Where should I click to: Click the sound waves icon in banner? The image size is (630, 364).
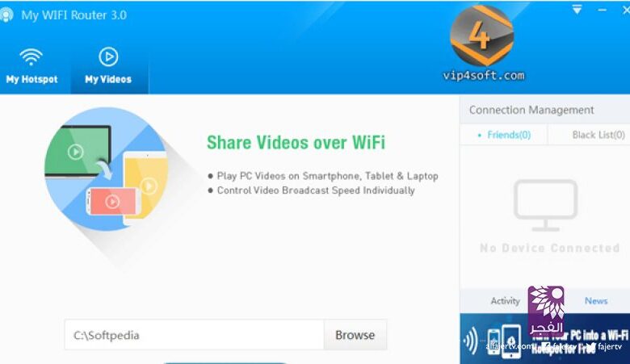(471, 341)
